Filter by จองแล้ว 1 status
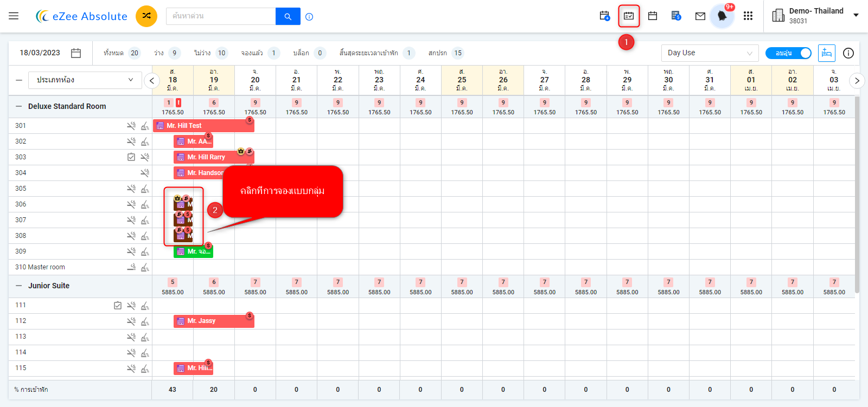Screen dimensions: 868x407 (x=260, y=53)
